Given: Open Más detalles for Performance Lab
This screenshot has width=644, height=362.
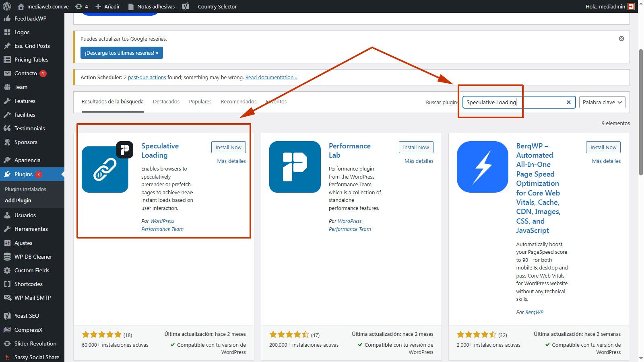Looking at the screenshot, I should [x=419, y=161].
